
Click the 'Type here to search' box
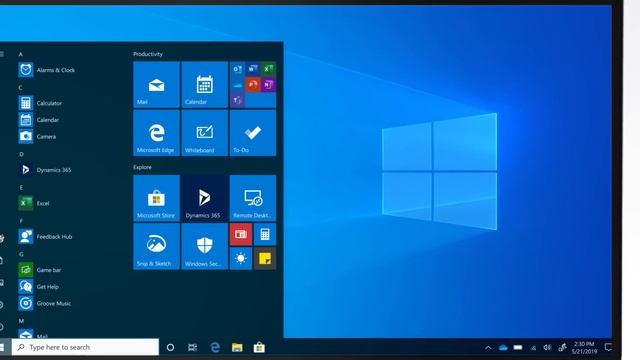pos(85,347)
